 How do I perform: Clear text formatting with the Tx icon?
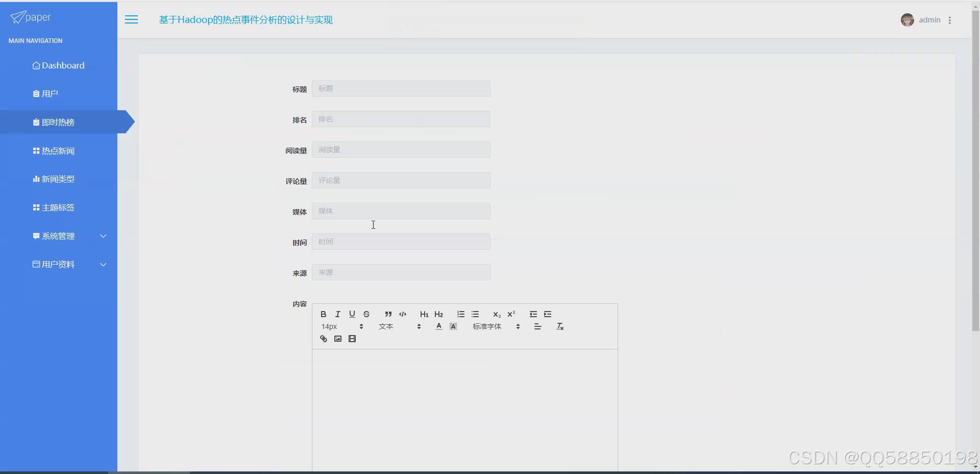(559, 326)
